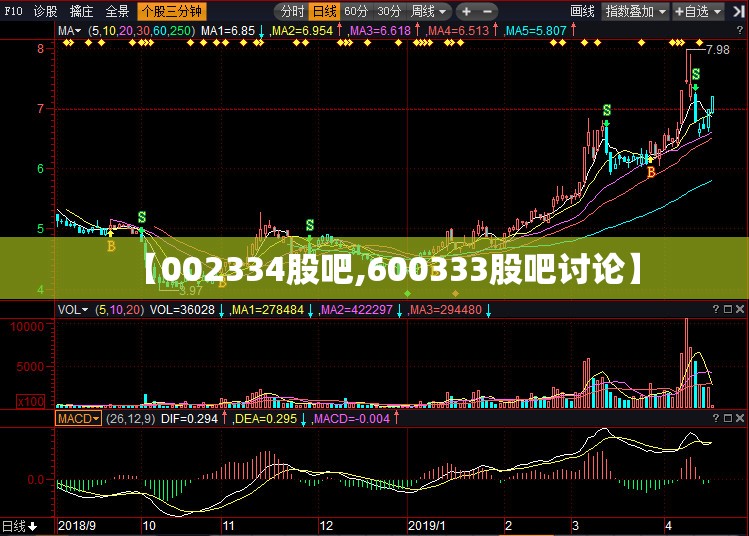The height and width of the screenshot is (536, 749).
Task: Close the MACD panel
Action: click(740, 418)
